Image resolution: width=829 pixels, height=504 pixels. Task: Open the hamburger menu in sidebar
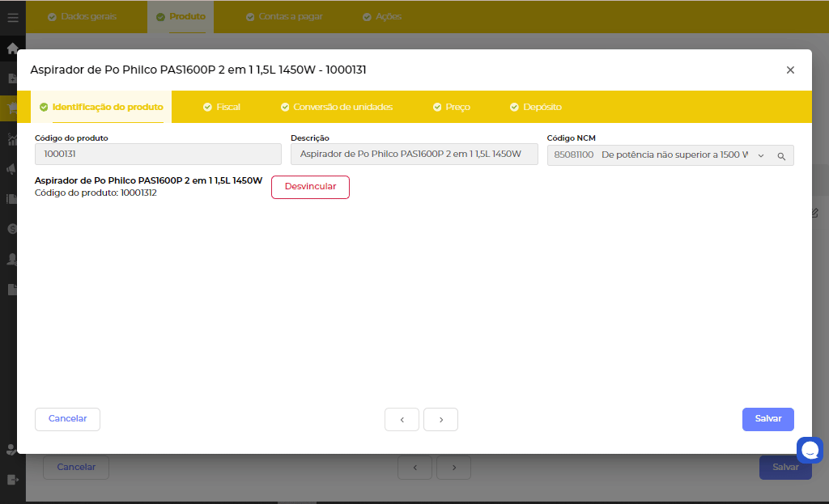coord(12,17)
